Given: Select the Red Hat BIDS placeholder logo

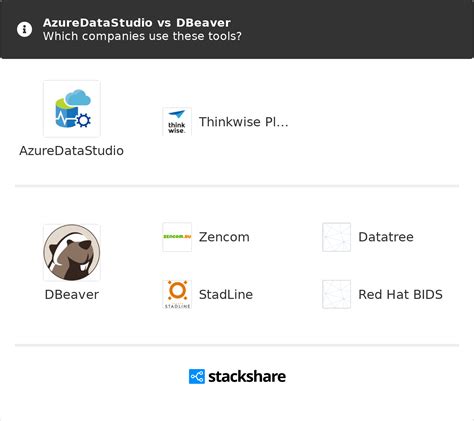Looking at the screenshot, I should pyautogui.click(x=336, y=294).
